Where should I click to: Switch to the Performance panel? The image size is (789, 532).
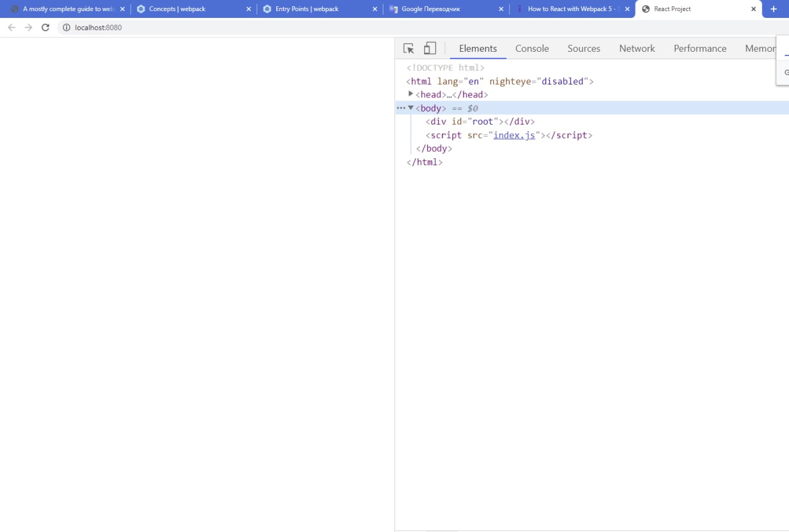click(x=700, y=49)
